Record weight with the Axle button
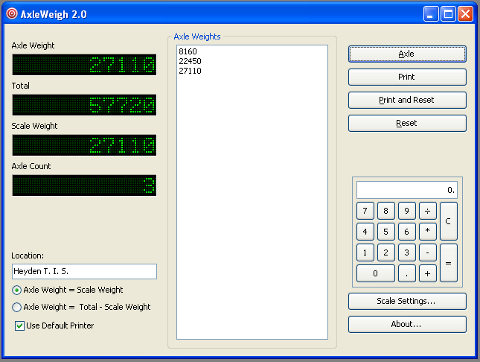The image size is (480, 362). pos(407,54)
